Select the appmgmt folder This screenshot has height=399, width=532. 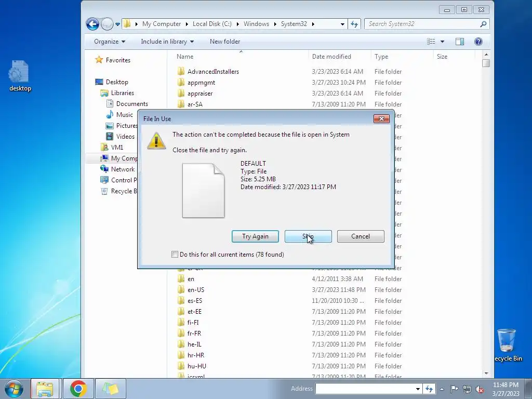tap(196, 83)
